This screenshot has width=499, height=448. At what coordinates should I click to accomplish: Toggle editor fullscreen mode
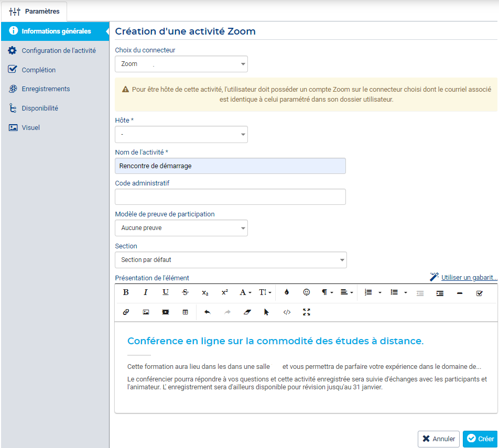(x=307, y=312)
